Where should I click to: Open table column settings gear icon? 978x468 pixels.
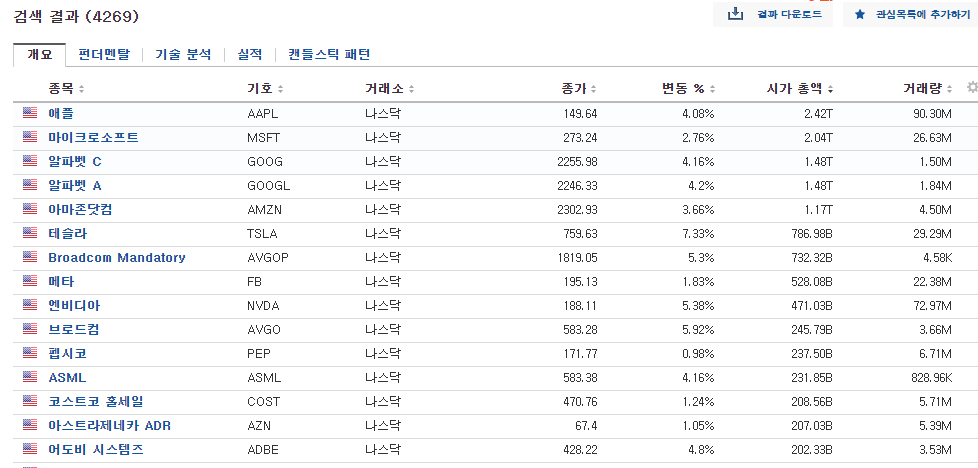coord(972,87)
